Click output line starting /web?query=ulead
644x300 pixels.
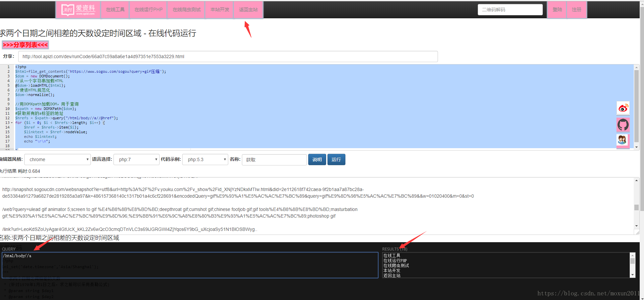(180, 213)
